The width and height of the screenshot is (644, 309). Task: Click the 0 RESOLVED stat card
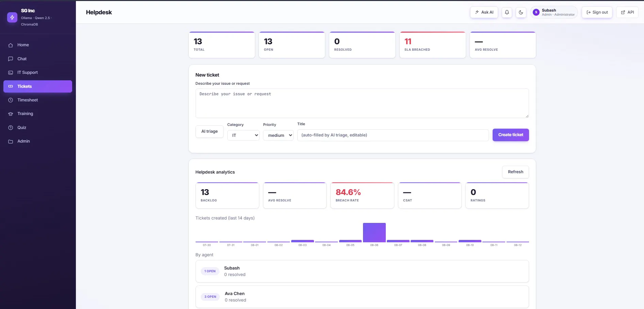pyautogui.click(x=362, y=45)
